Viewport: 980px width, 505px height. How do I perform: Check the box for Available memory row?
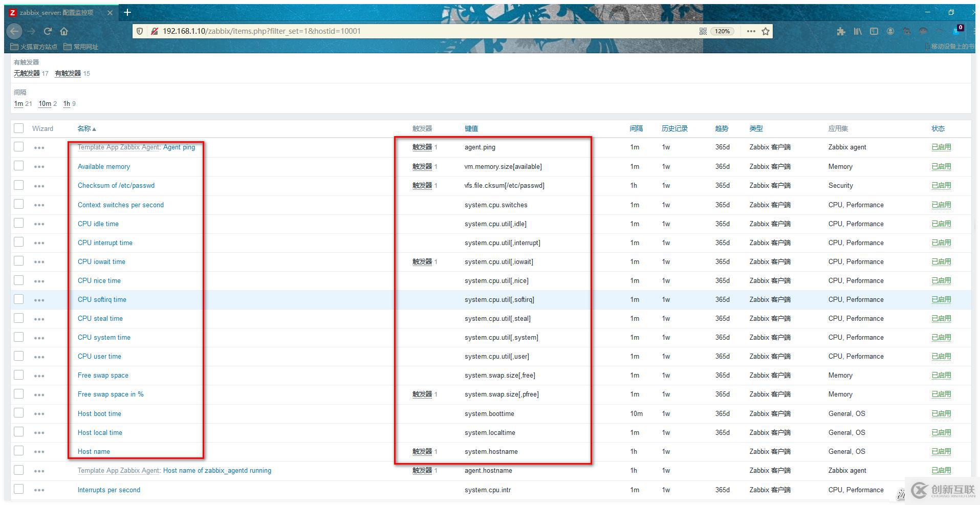coord(19,166)
